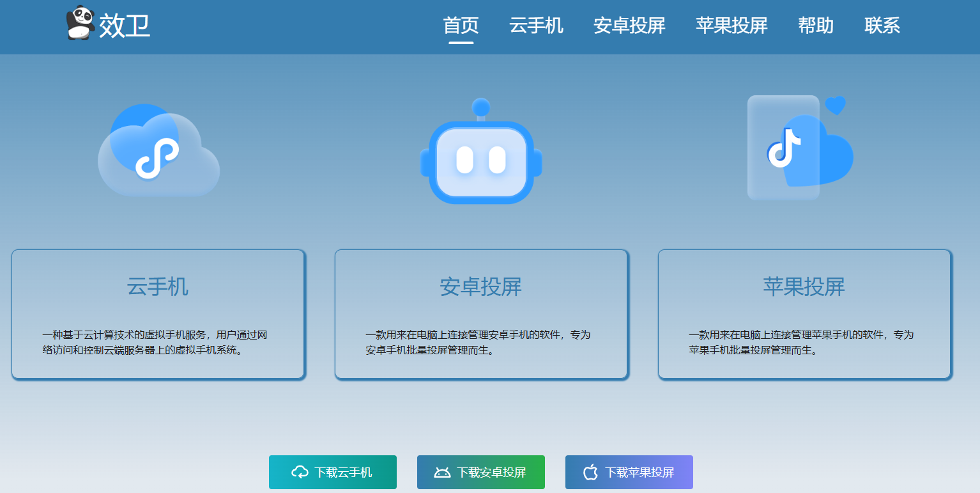Viewport: 980px width, 493px height.
Task: Click the small heart above the phone graphic
Action: click(835, 105)
